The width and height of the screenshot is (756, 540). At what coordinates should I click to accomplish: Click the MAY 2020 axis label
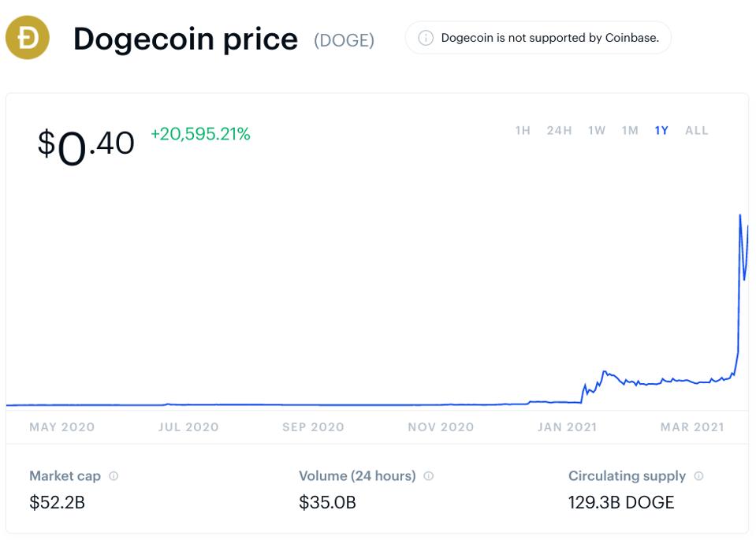61,427
